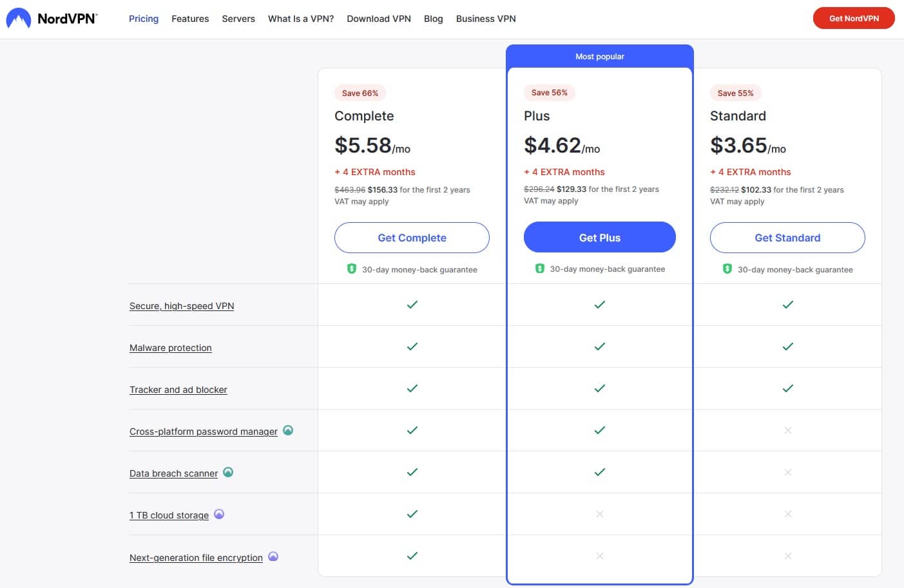The height and width of the screenshot is (588, 904).
Task: Click the shield icon under Get Standard
Action: 727,269
